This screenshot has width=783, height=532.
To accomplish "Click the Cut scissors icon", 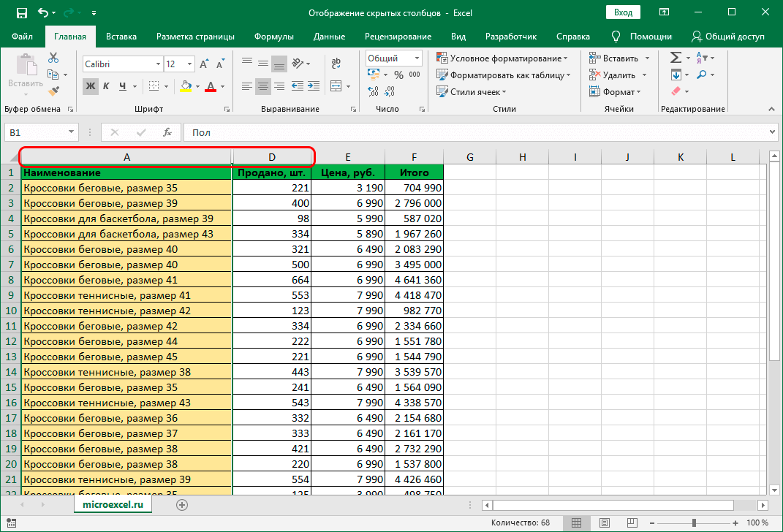I will 53,58.
